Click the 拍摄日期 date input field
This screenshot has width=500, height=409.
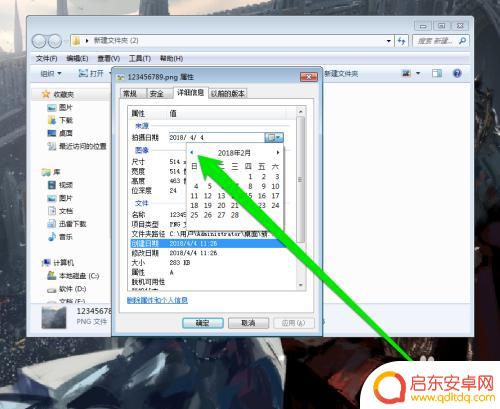coord(217,137)
